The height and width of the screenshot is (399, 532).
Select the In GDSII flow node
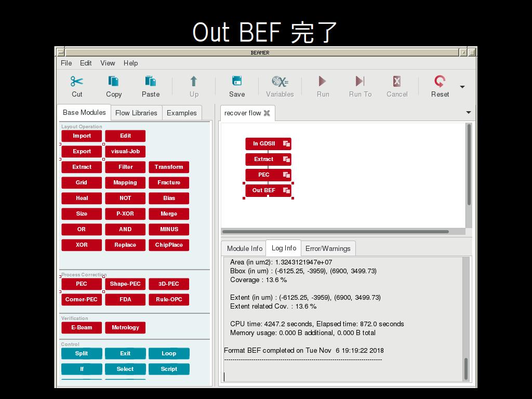pos(268,143)
